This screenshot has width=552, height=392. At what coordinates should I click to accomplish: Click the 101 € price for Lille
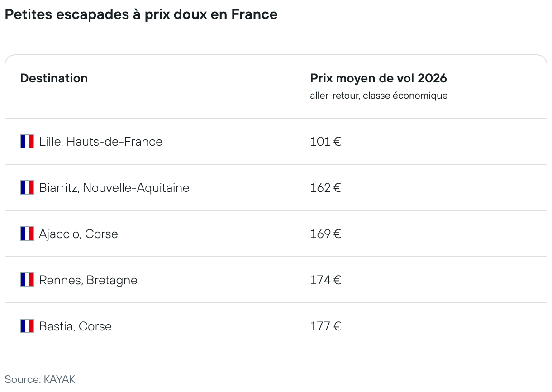click(325, 142)
